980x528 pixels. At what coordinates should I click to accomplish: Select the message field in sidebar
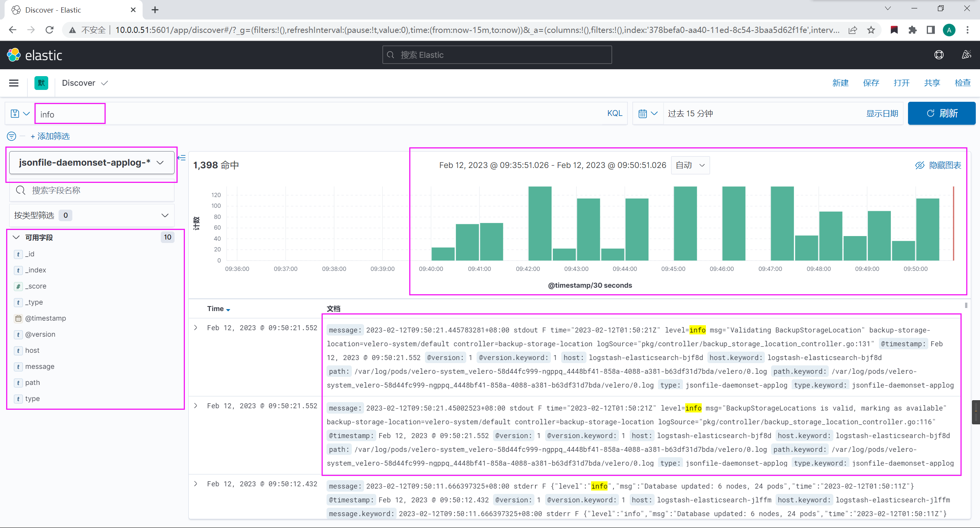click(x=40, y=367)
